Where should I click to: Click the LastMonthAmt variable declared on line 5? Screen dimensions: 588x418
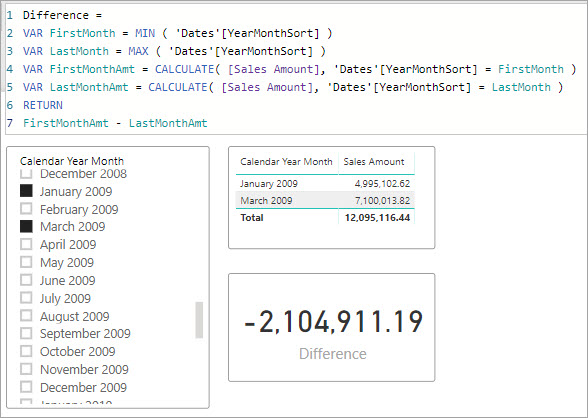pyautogui.click(x=89, y=87)
